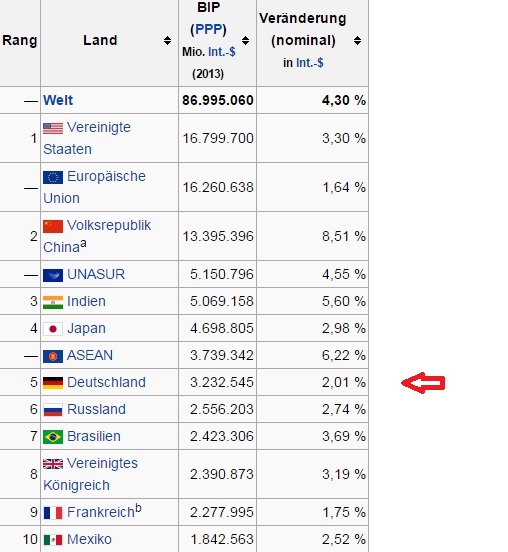Open the ASEAN link
This screenshot has width=508, height=552.
coord(90,356)
